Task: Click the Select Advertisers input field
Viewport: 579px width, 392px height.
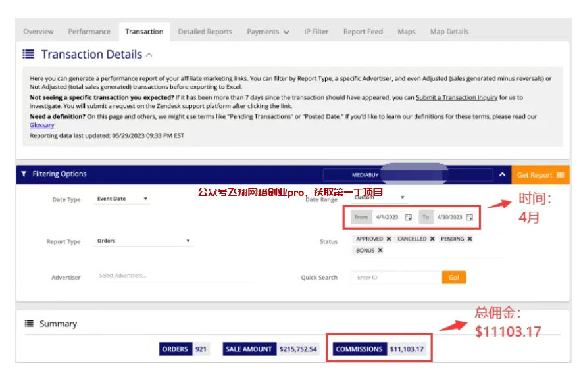Action: coord(174,276)
